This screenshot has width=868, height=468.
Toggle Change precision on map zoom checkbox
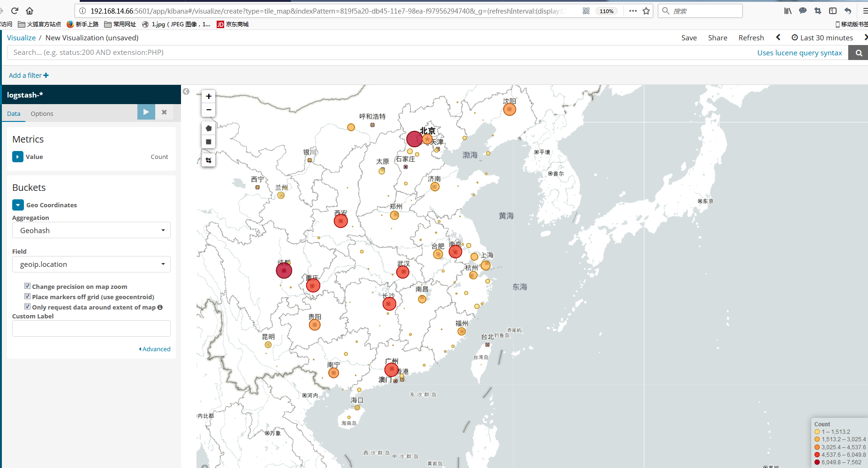28,286
